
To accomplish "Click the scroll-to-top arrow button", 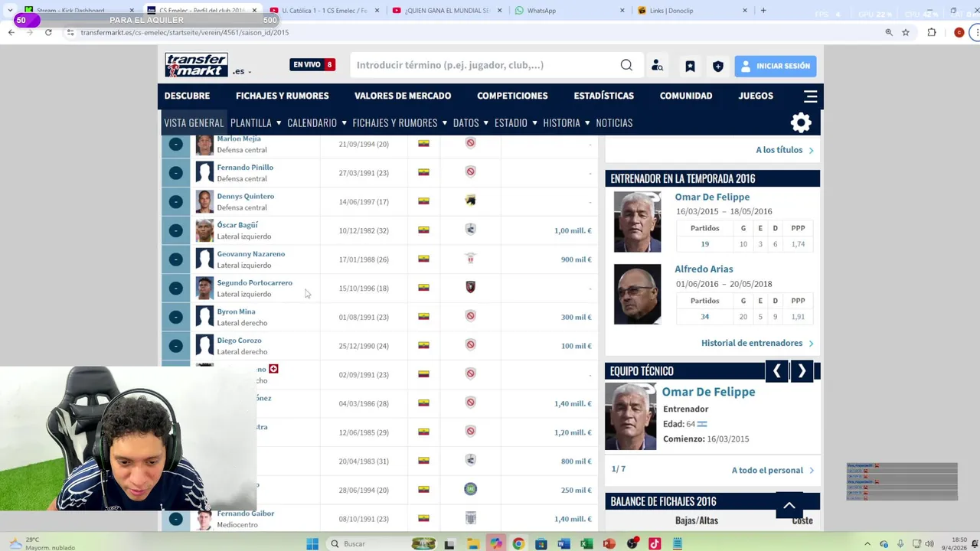I will (x=789, y=505).
